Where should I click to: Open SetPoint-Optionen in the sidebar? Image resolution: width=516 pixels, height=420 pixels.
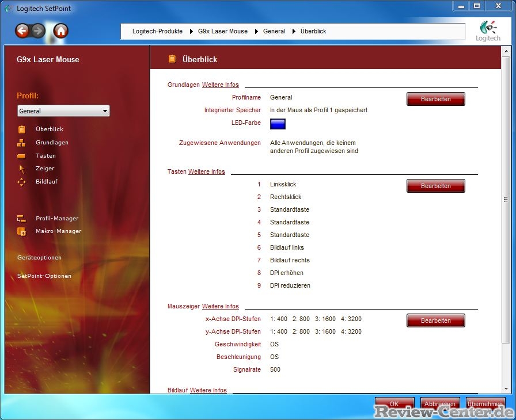(x=44, y=276)
